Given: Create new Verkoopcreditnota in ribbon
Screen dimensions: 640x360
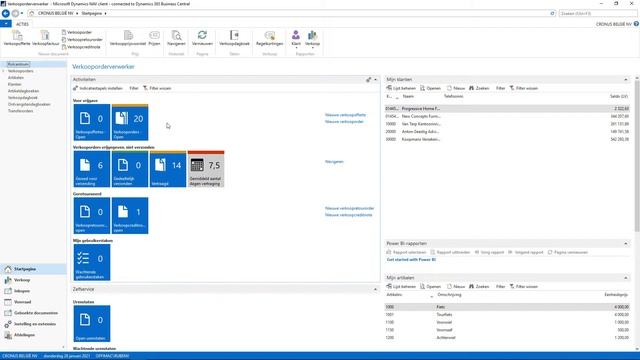Looking at the screenshot, I should coord(81,47).
